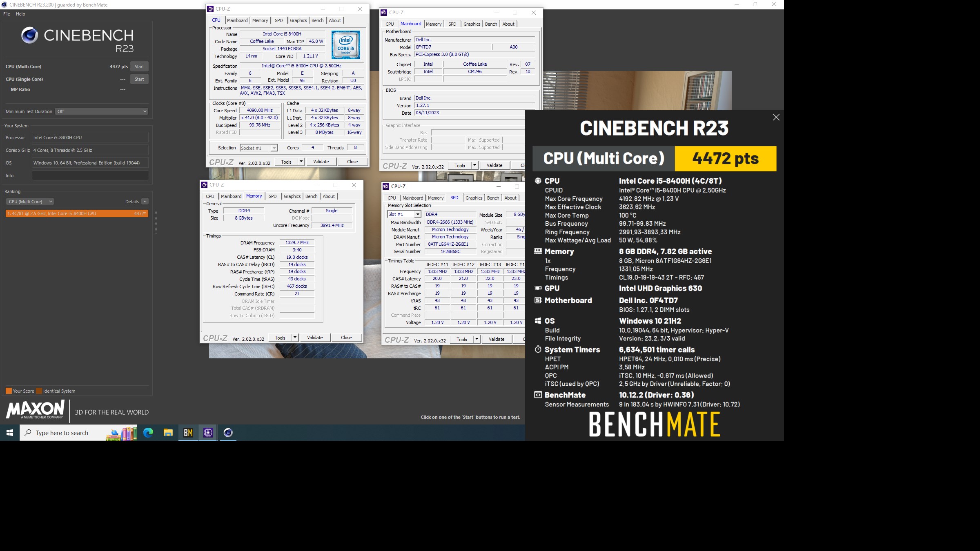Click Validate in Memory window

315,338
